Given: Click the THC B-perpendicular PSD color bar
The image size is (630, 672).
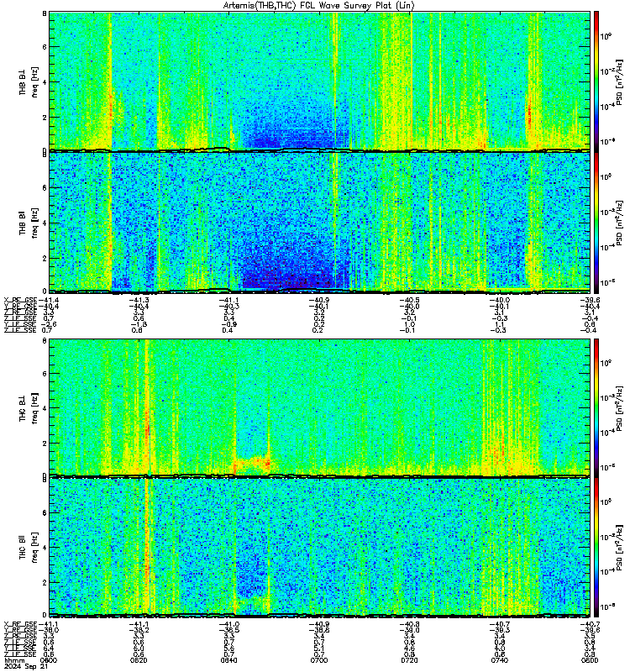Looking at the screenshot, I should (596, 407).
